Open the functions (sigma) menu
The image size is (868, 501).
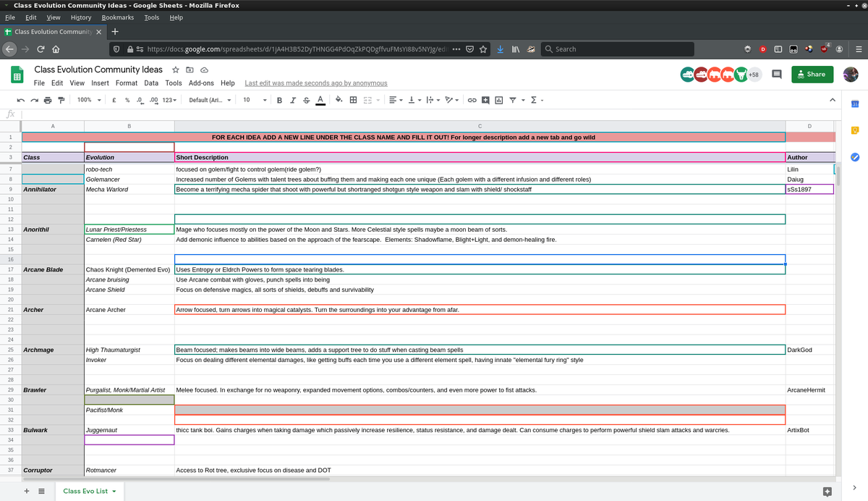coord(536,100)
